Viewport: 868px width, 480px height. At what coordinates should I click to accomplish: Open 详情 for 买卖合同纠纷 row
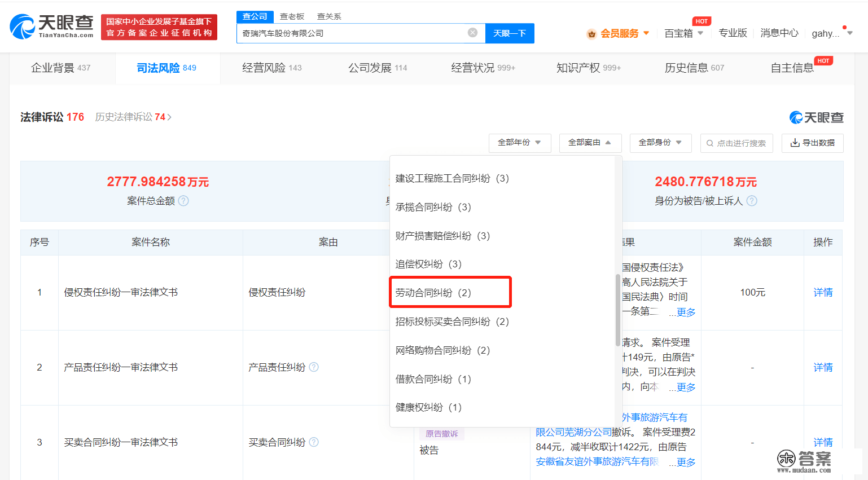click(823, 442)
